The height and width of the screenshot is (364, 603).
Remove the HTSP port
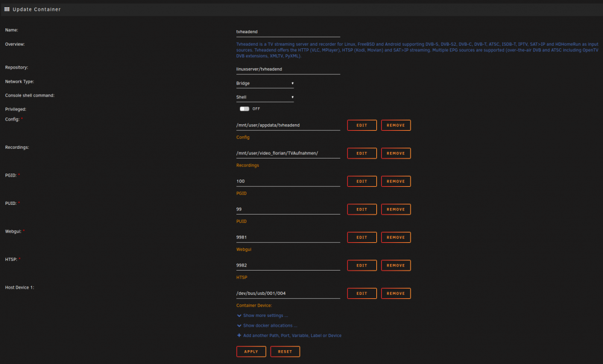click(396, 266)
